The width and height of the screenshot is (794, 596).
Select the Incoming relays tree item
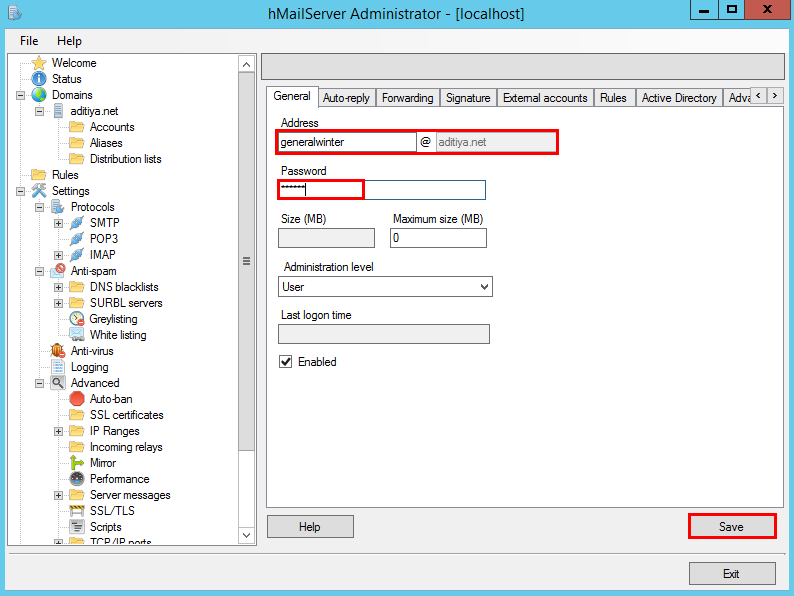126,447
